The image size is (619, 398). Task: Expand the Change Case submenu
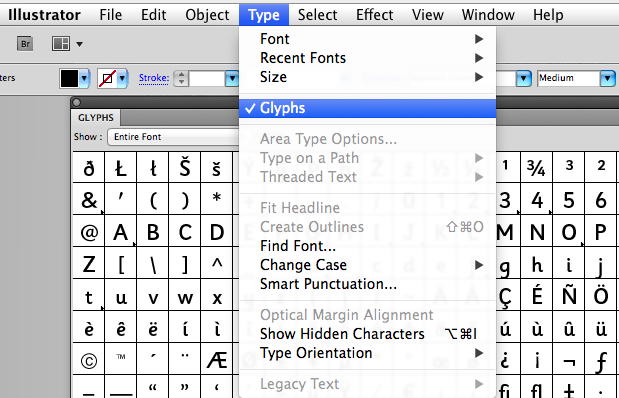point(368,265)
